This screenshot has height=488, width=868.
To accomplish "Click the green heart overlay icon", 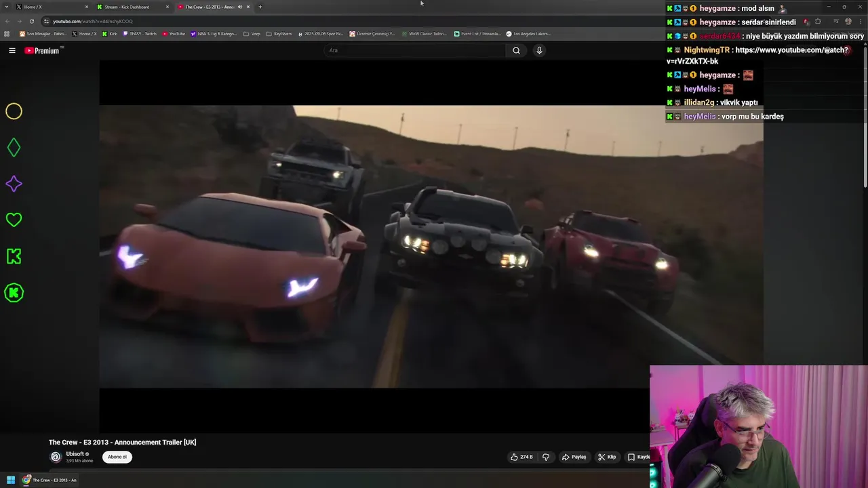I will tap(14, 220).
